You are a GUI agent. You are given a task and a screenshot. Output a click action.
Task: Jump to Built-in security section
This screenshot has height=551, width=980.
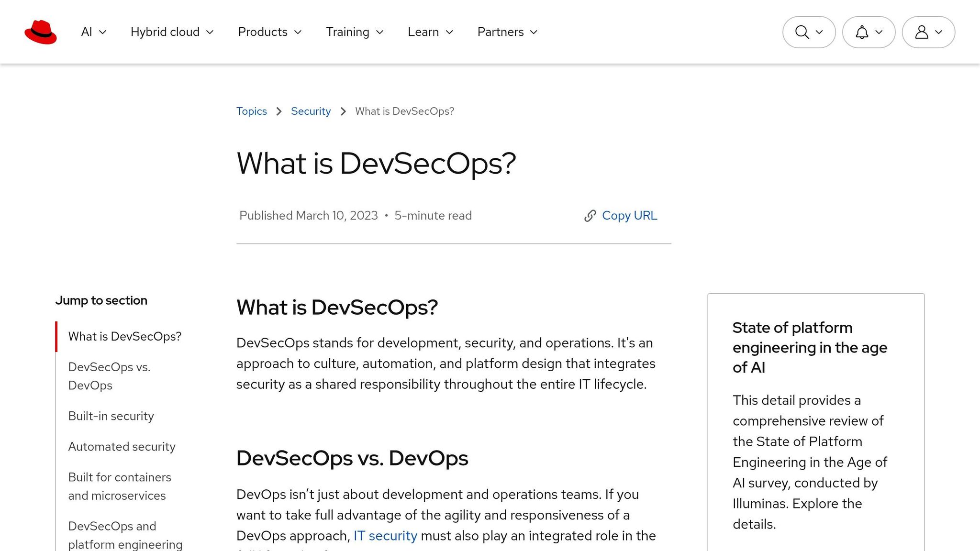[x=111, y=416]
